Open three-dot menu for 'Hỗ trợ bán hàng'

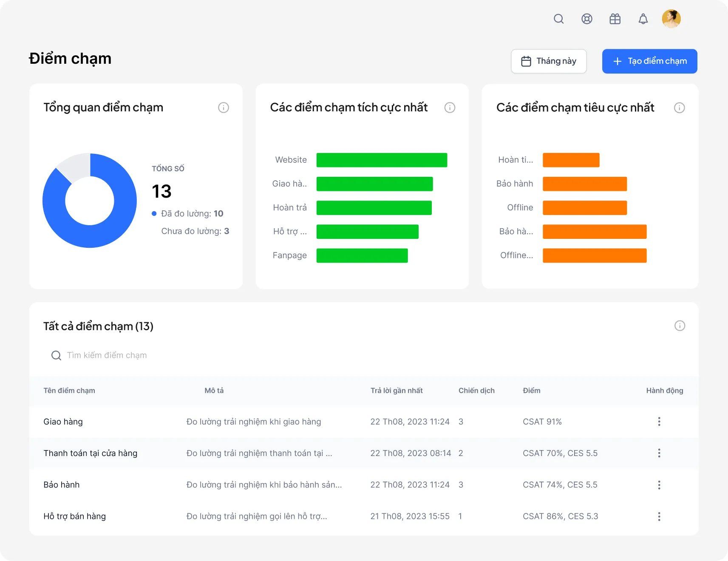659,516
